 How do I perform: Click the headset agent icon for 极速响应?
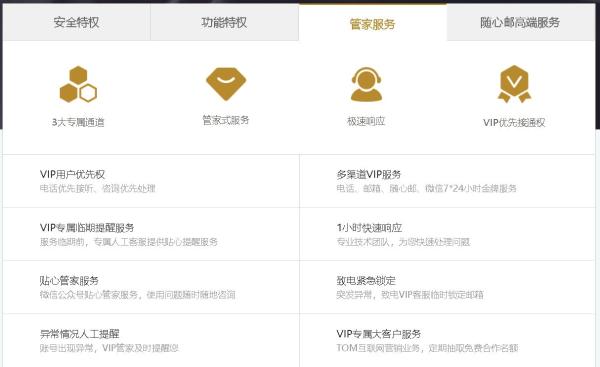click(366, 84)
